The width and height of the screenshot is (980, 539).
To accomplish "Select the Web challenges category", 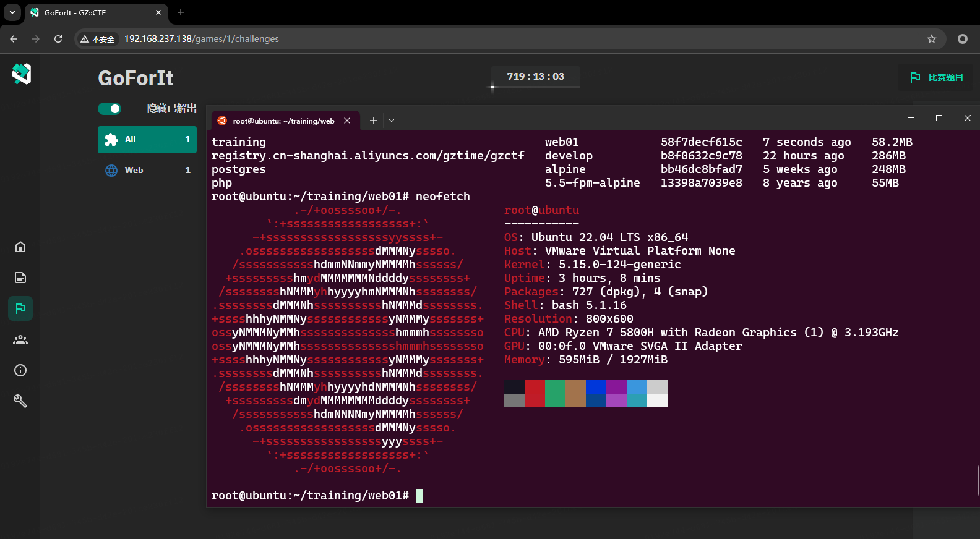I will pos(147,170).
